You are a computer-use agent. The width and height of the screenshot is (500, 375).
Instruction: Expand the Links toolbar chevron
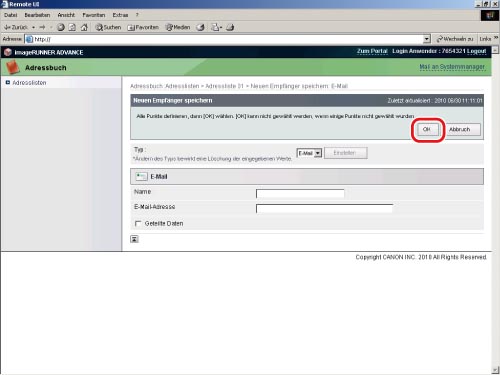(x=496, y=38)
